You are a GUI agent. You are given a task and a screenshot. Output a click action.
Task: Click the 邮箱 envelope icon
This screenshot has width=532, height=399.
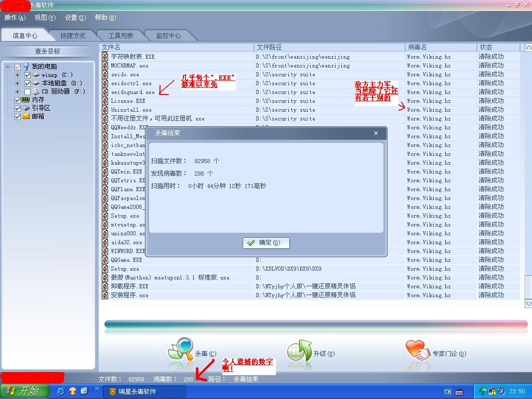click(26, 116)
